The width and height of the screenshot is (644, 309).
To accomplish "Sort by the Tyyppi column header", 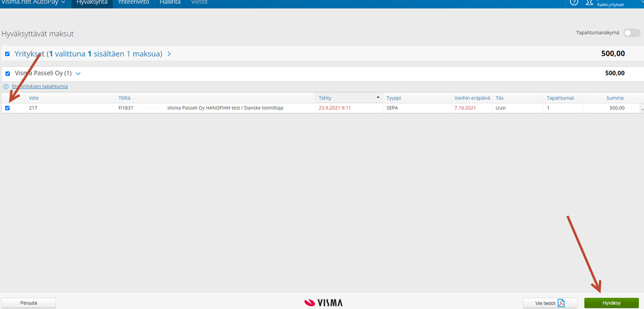I will tap(417, 98).
